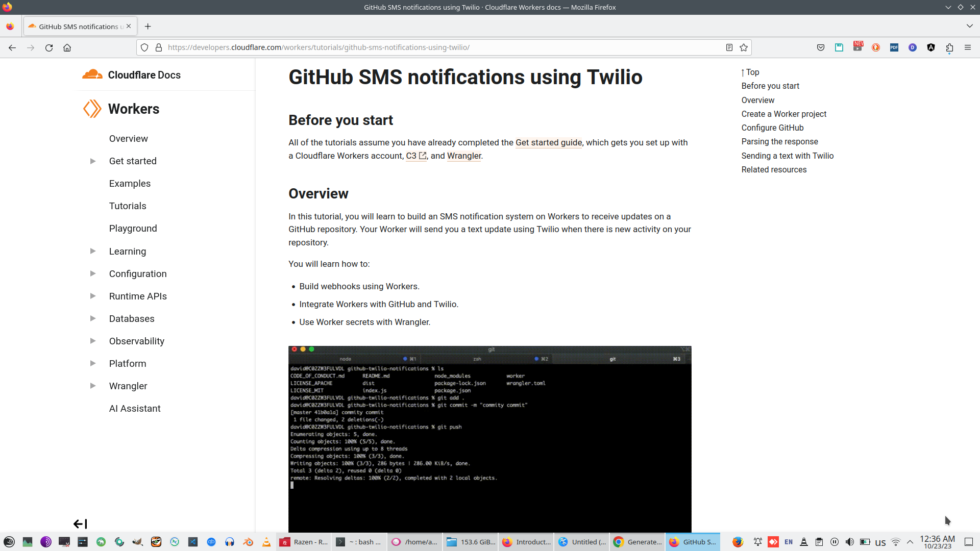Open the extensions puzzle-piece icon
This screenshot has width=980, height=551.
click(949, 47)
